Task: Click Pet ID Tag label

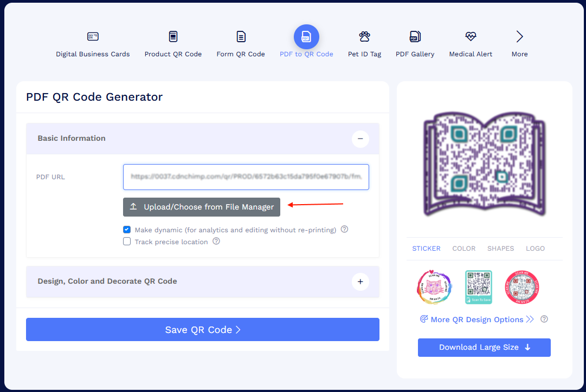Action: click(364, 54)
